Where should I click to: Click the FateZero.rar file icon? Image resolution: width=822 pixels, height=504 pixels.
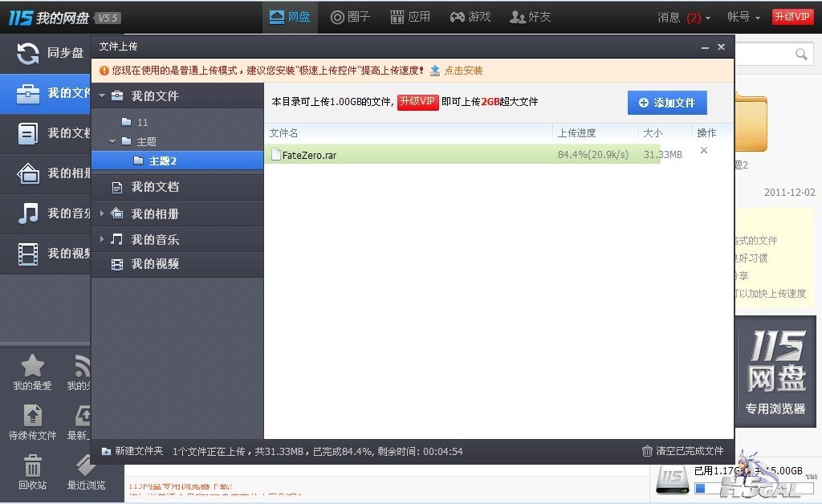276,155
